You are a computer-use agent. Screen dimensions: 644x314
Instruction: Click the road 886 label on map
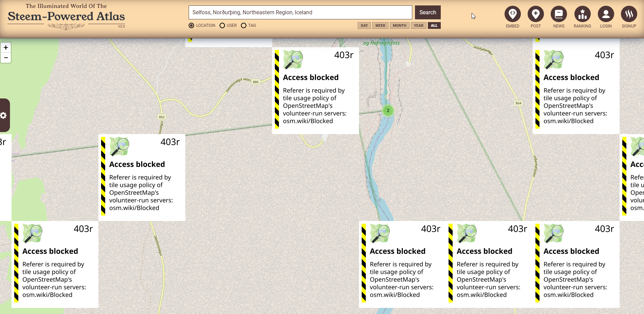pos(255,82)
